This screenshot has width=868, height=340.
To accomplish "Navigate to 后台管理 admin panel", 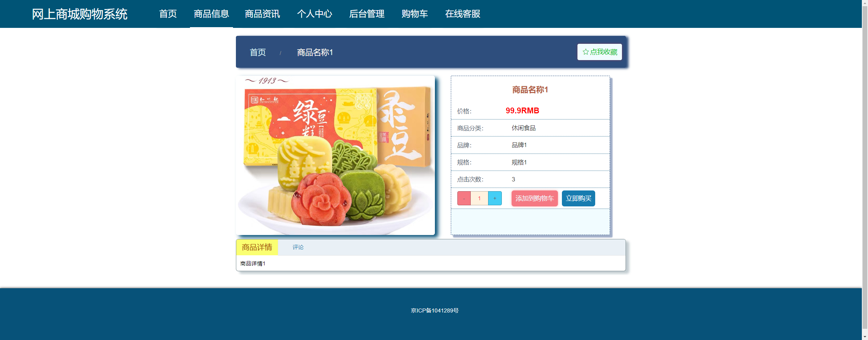I will 367,14.
